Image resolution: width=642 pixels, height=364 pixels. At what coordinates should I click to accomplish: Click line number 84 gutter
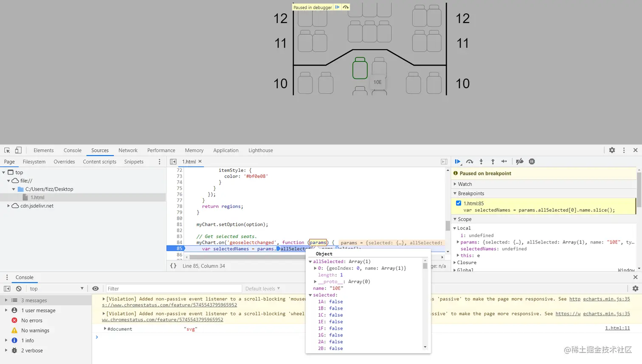[179, 242]
